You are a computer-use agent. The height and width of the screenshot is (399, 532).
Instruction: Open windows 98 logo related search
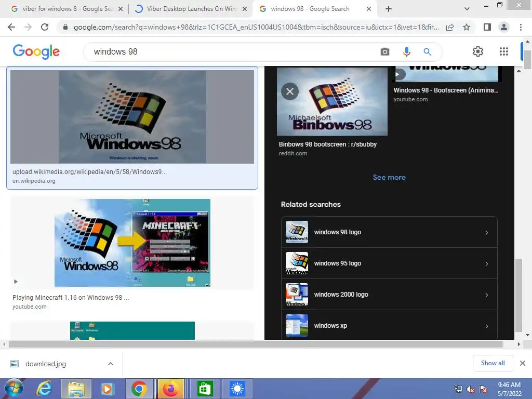click(x=389, y=232)
